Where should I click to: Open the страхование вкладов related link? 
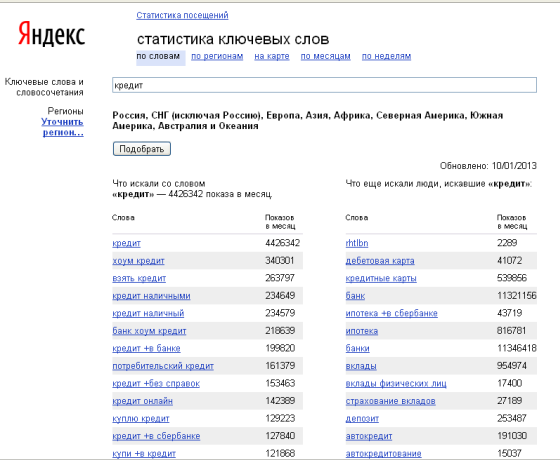click(x=390, y=401)
